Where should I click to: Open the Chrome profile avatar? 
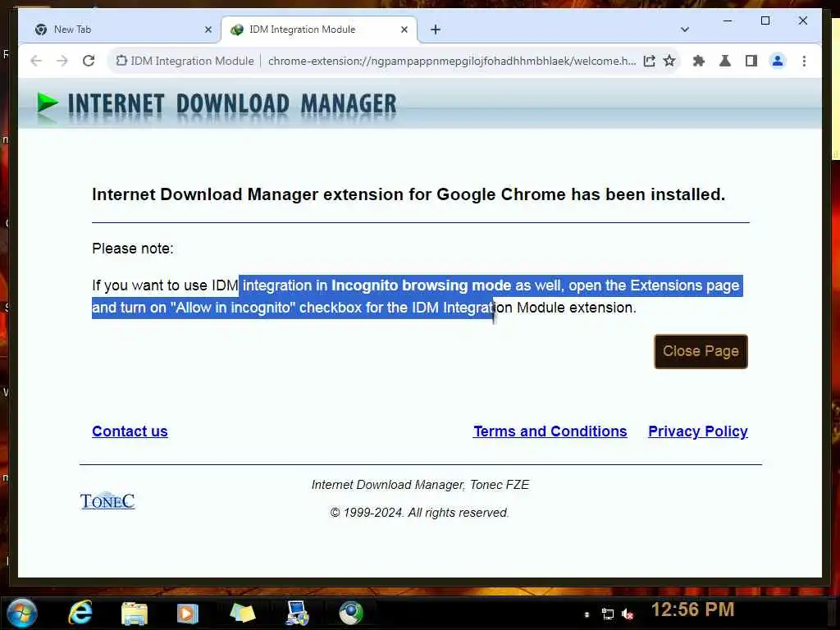tap(778, 61)
